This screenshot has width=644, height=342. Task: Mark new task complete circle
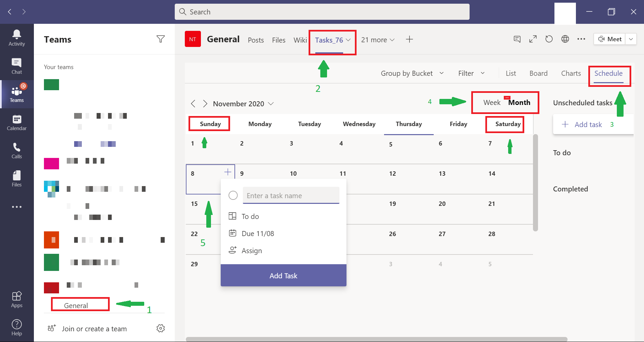click(233, 195)
